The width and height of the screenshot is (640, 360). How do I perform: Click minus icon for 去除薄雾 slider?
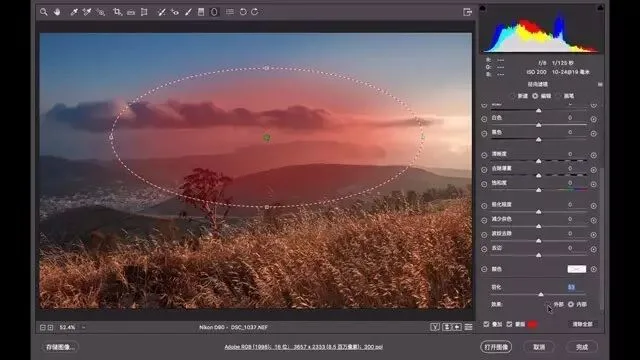484,169
